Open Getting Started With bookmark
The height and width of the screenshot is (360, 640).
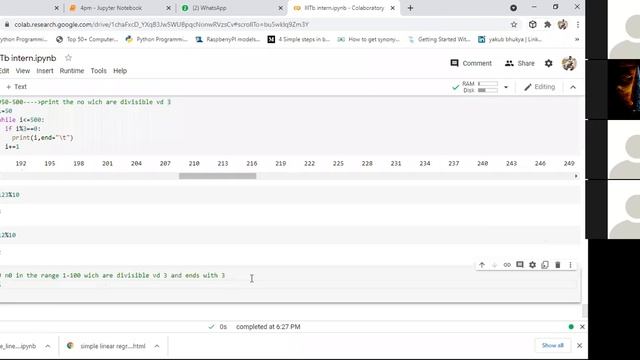[x=439, y=39]
